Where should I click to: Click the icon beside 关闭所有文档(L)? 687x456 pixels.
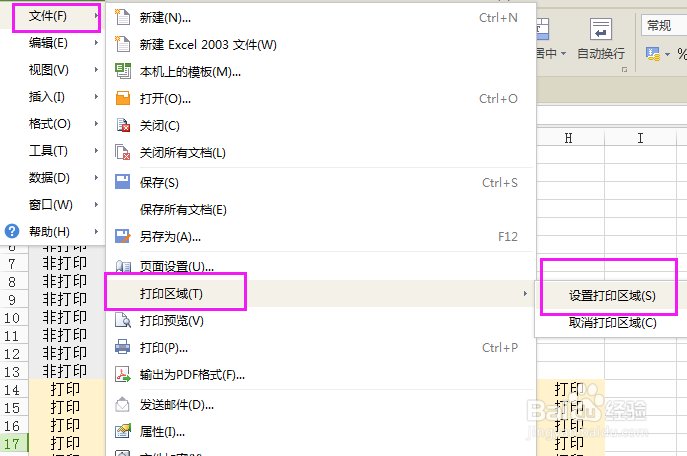click(x=122, y=152)
